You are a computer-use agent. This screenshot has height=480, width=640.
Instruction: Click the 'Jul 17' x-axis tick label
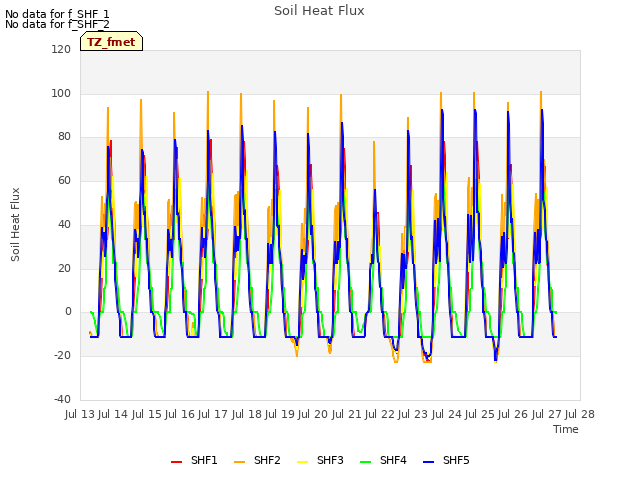click(x=213, y=414)
